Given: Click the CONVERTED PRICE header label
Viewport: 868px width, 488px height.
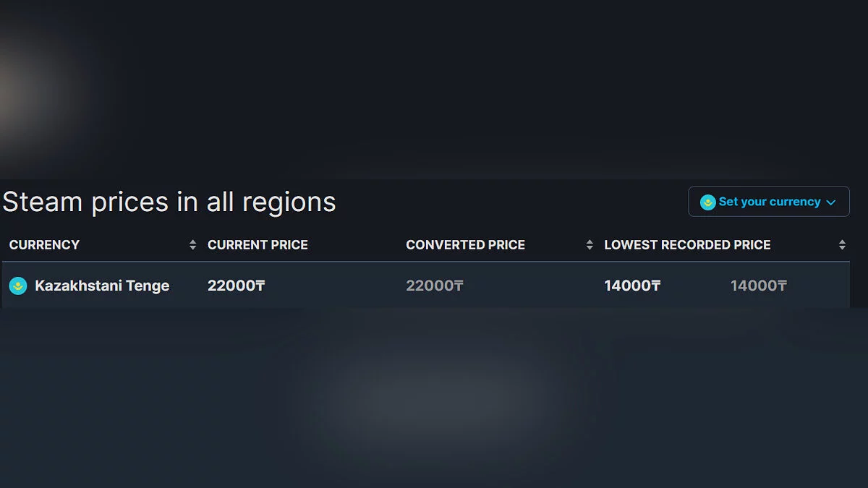Looking at the screenshot, I should [465, 245].
